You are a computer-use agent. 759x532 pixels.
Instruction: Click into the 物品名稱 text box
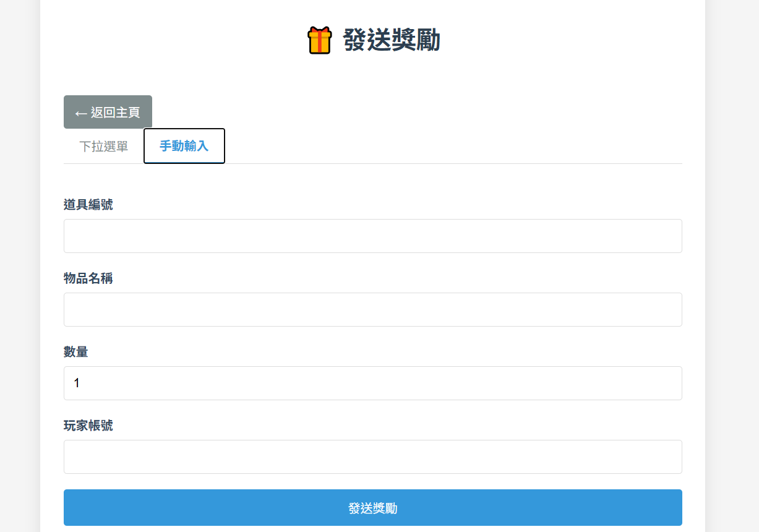click(372, 309)
